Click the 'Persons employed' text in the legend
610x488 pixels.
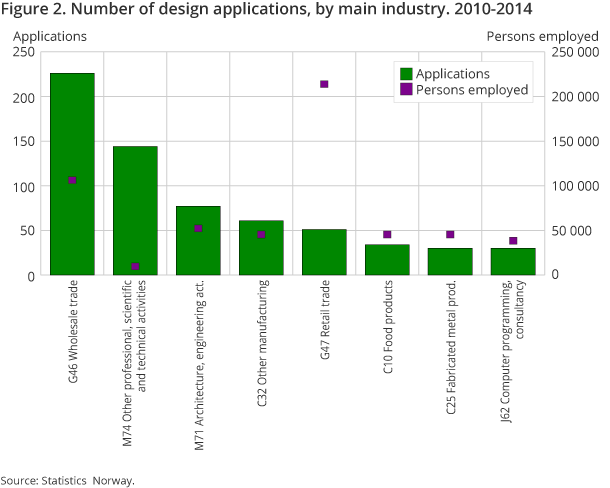coord(471,90)
